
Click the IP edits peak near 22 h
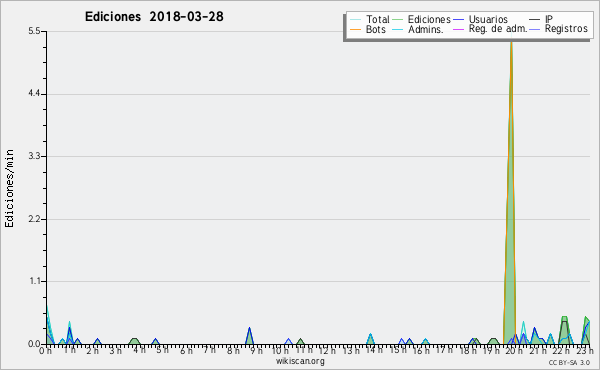coord(564,332)
